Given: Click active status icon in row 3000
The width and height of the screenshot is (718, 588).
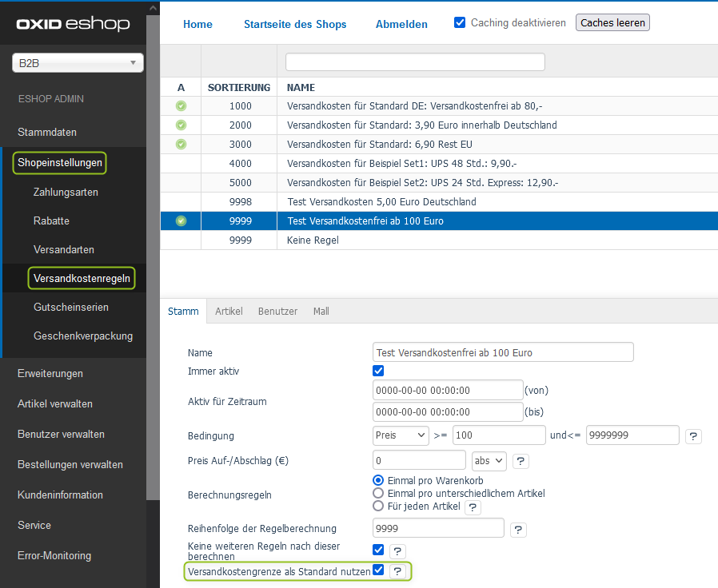Looking at the screenshot, I should click(181, 144).
